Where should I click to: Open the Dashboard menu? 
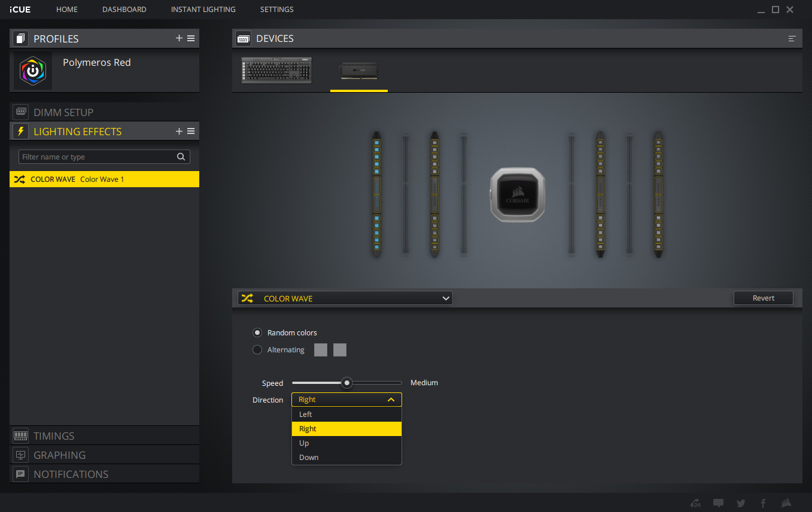(x=124, y=10)
